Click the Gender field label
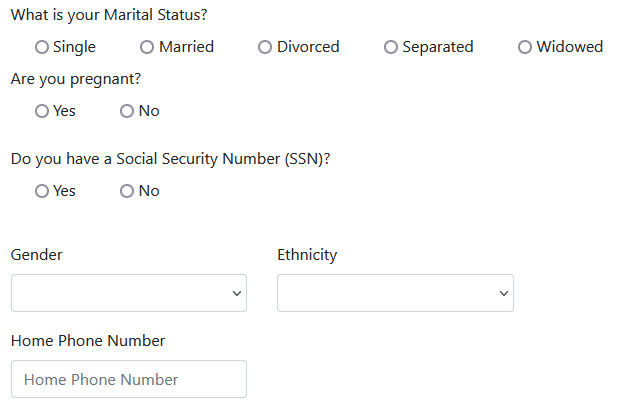The image size is (638, 417). coord(37,255)
